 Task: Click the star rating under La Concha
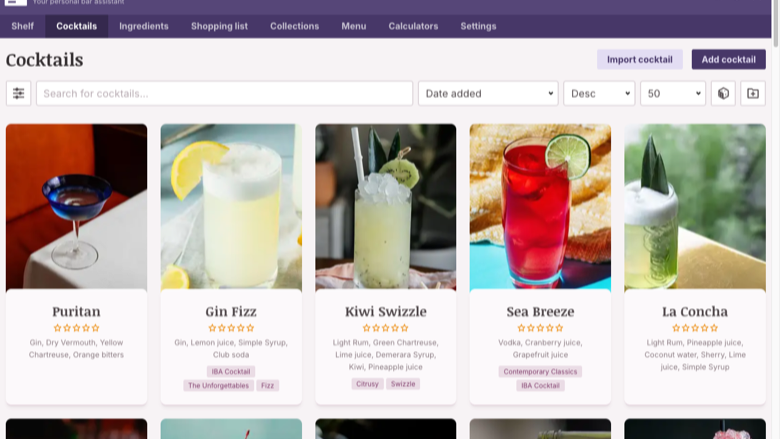click(695, 328)
